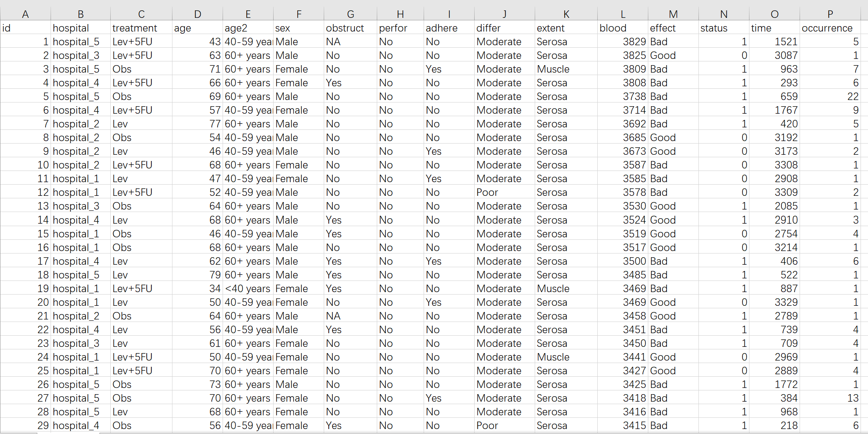Select blood value 3829 cell
This screenshot has height=434, width=868.
pyautogui.click(x=622, y=42)
